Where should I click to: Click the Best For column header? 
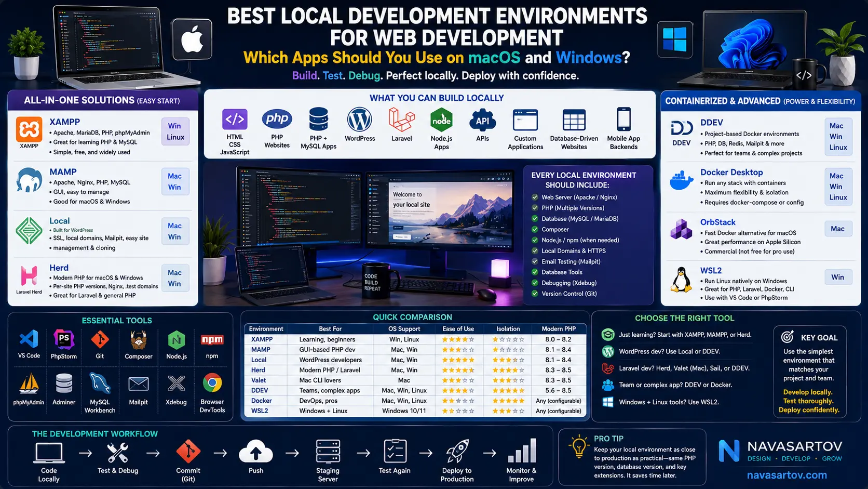[x=330, y=329]
